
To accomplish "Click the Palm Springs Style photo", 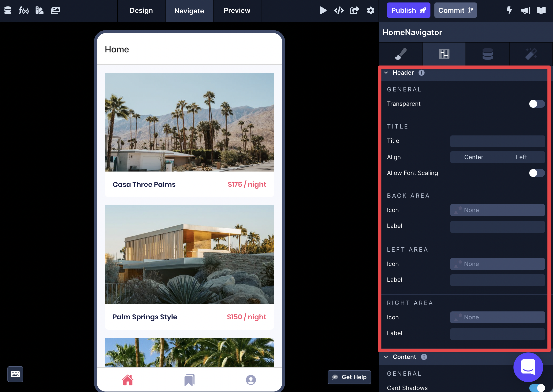I will (190, 255).
